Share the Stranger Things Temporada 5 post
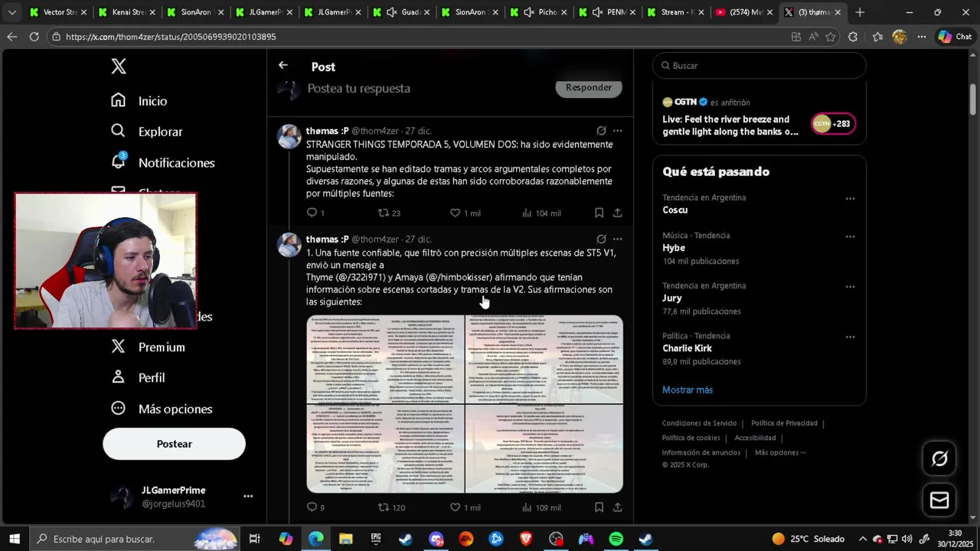 [x=617, y=213]
